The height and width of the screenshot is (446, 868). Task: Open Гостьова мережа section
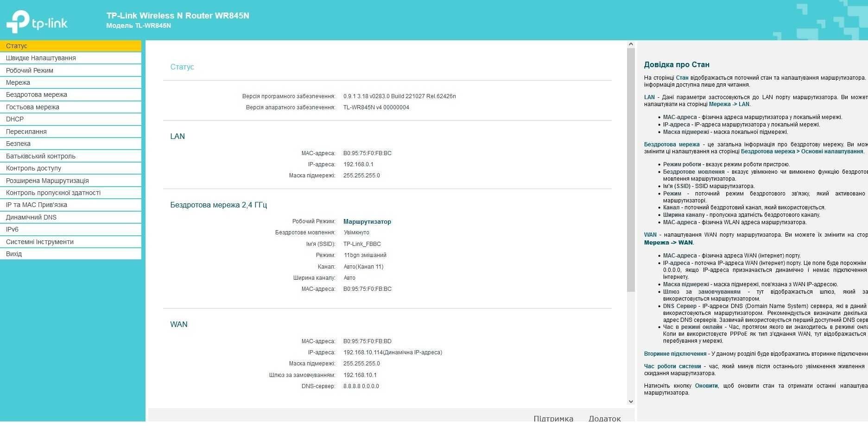[70, 107]
